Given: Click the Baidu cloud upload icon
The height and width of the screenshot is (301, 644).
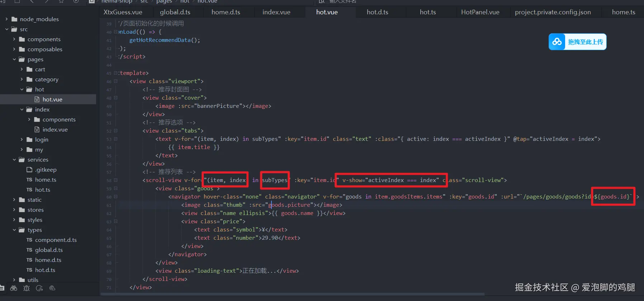Looking at the screenshot, I should [x=557, y=42].
